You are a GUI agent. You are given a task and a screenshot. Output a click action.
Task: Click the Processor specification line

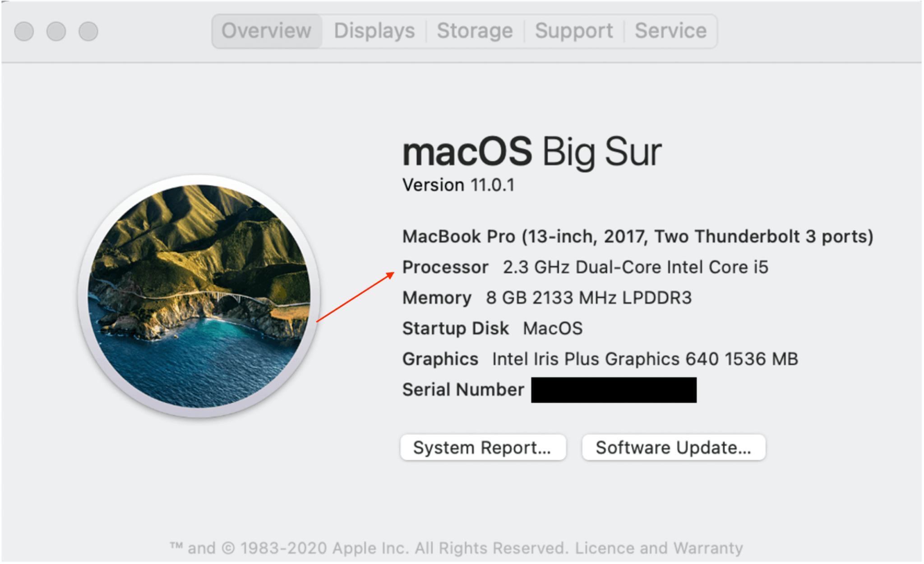tap(586, 267)
